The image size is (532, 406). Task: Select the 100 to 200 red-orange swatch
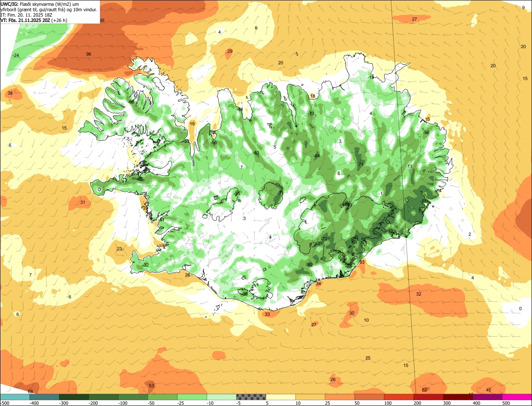(399, 397)
